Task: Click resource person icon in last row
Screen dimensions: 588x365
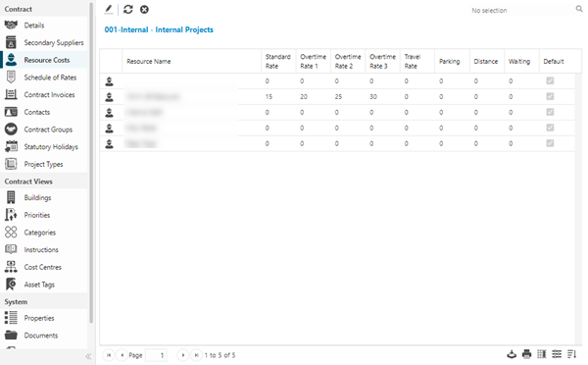Action: click(109, 143)
